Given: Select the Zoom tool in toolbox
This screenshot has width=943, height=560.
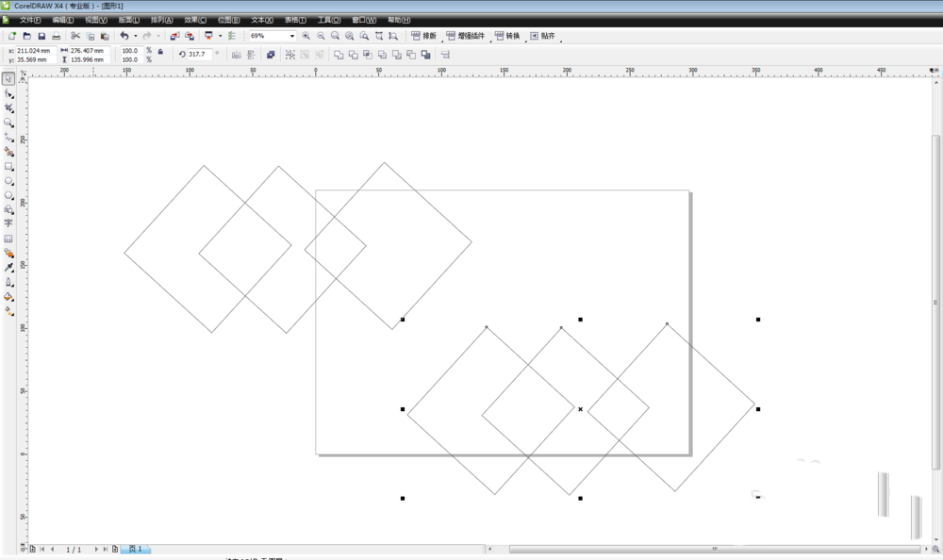Looking at the screenshot, I should coord(8,123).
